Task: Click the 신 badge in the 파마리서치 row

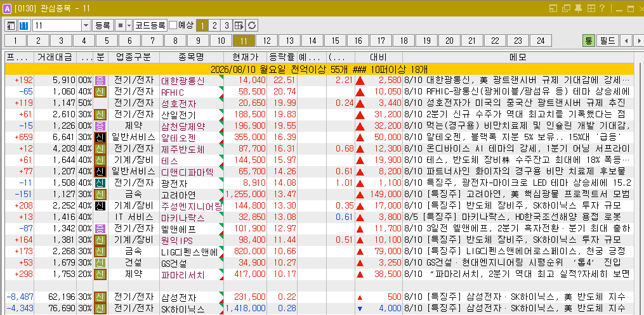Action: [100, 274]
